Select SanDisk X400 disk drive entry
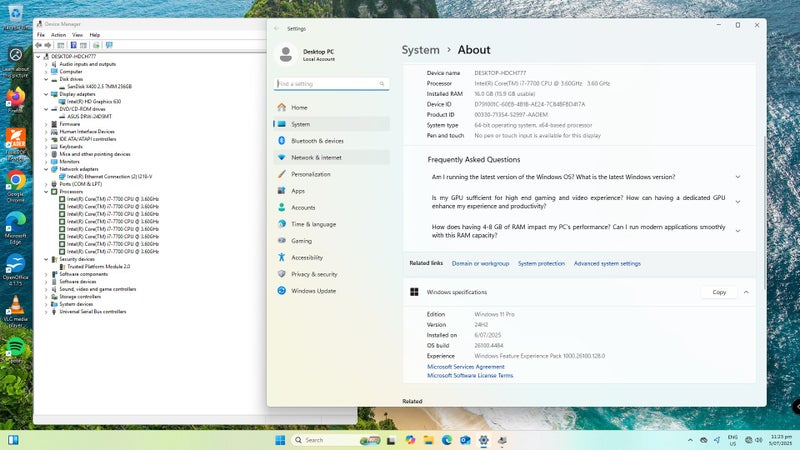The height and width of the screenshot is (450, 800). 99,87
